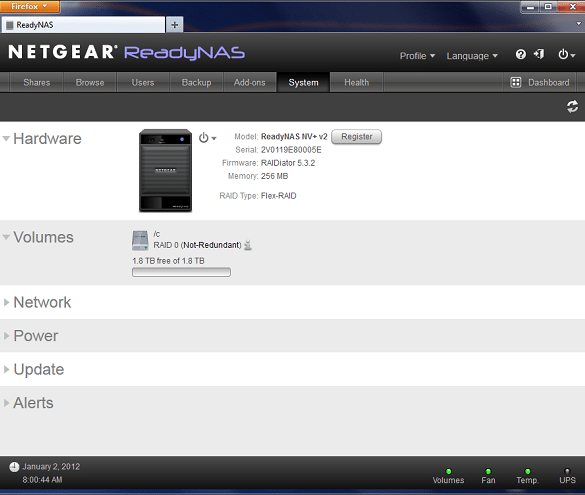Click firmware text RAIDiator 5.3.2

tap(288, 163)
